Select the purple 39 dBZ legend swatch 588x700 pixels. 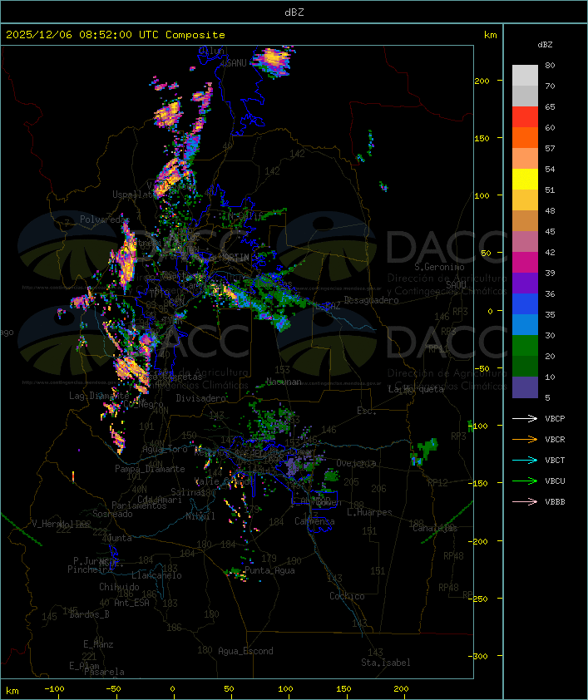525,283
